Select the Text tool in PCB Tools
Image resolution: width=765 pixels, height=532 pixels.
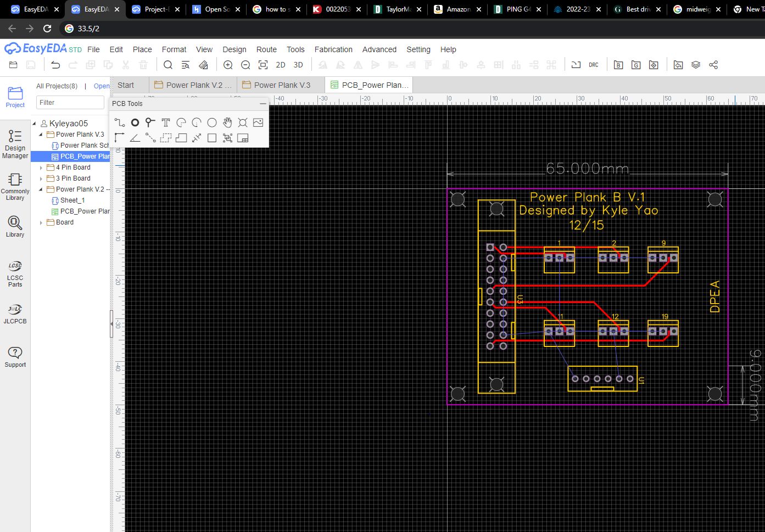coord(165,122)
